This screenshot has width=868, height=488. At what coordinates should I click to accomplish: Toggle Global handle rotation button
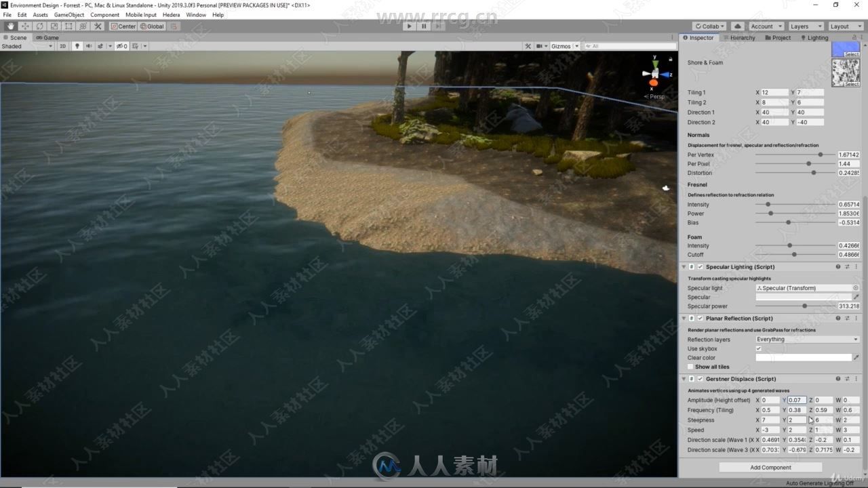[152, 26]
